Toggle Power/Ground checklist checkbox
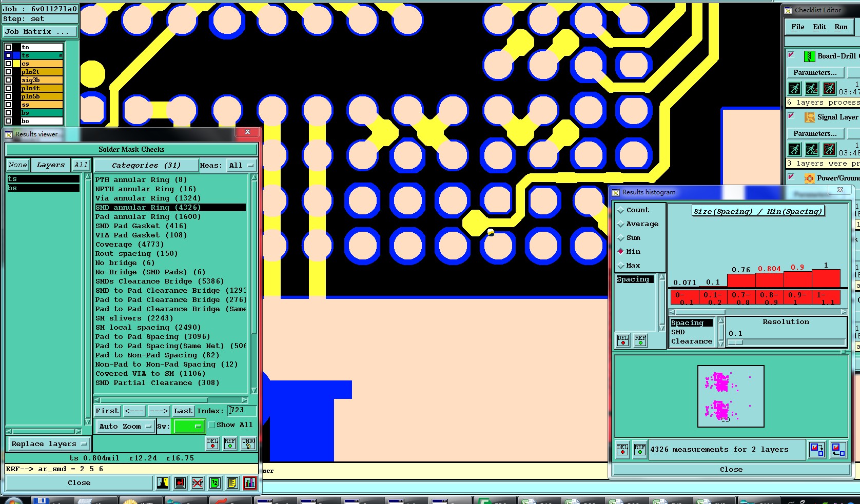 click(791, 177)
